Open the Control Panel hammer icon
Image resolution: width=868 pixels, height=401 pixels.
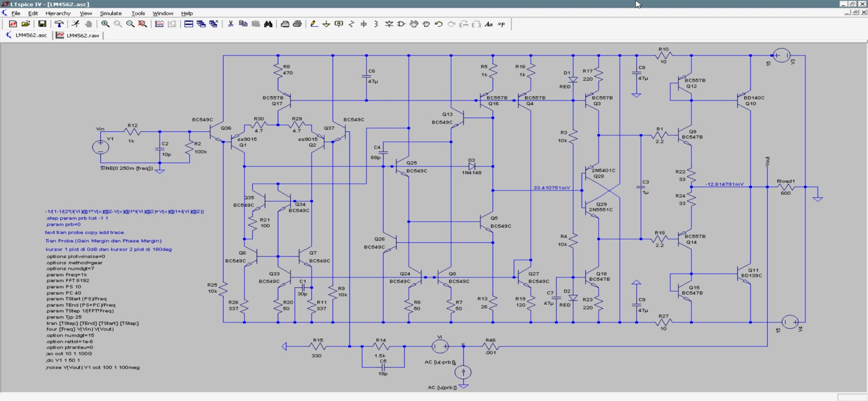point(59,24)
